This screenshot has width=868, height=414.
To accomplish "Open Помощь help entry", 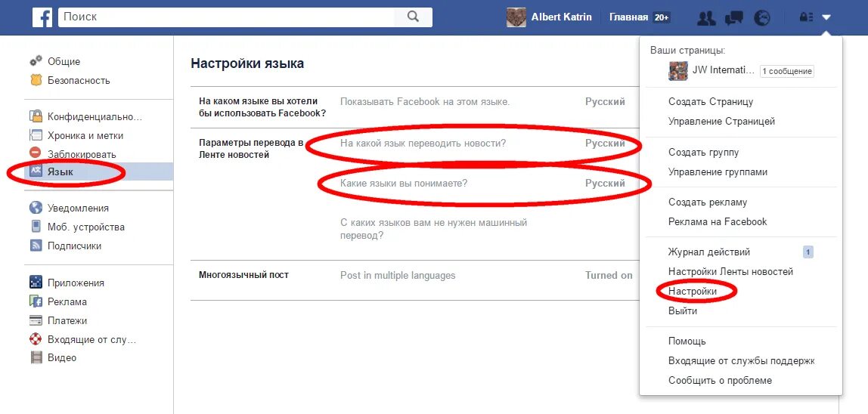I will pos(687,341).
